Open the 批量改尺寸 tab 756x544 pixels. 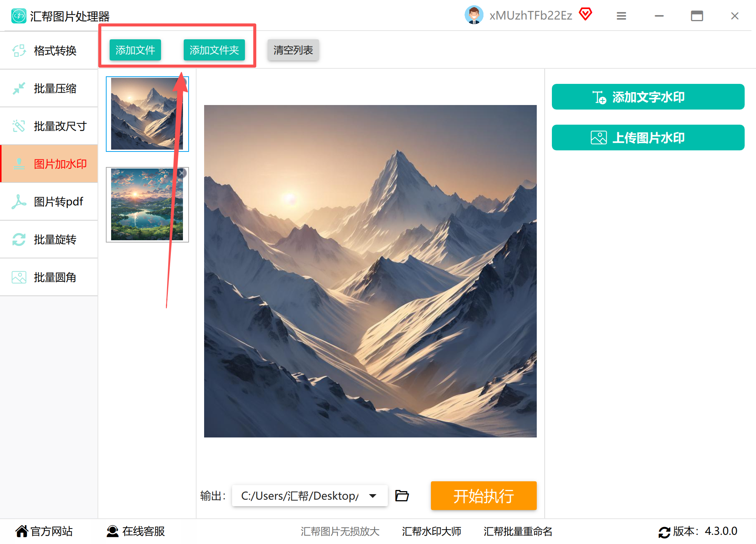tap(49, 126)
